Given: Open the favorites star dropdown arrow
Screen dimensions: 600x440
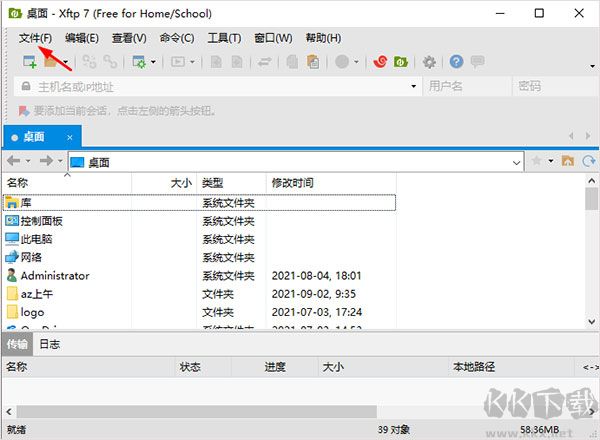Looking at the screenshot, I should tap(551, 161).
